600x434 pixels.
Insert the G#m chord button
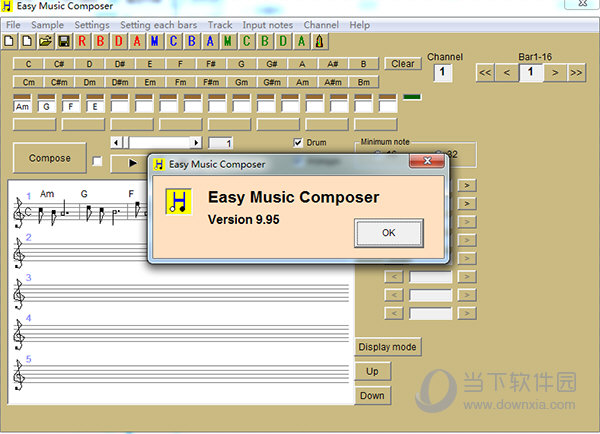[x=272, y=82]
